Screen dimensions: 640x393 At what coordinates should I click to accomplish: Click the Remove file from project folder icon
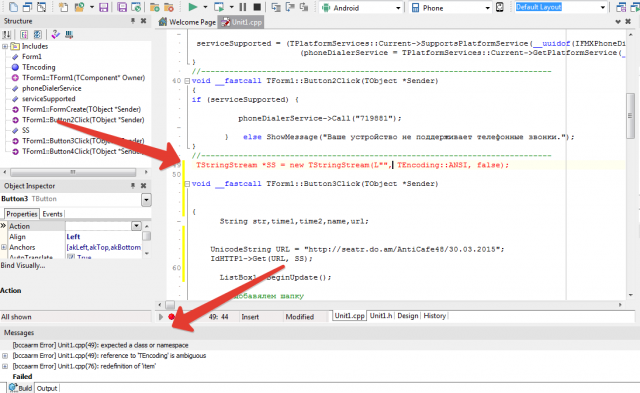click(x=169, y=7)
